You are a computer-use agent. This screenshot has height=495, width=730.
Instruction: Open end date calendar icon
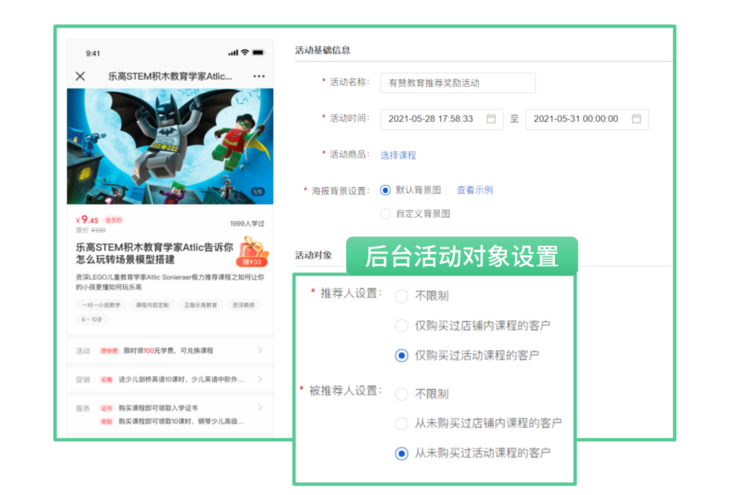(x=636, y=119)
